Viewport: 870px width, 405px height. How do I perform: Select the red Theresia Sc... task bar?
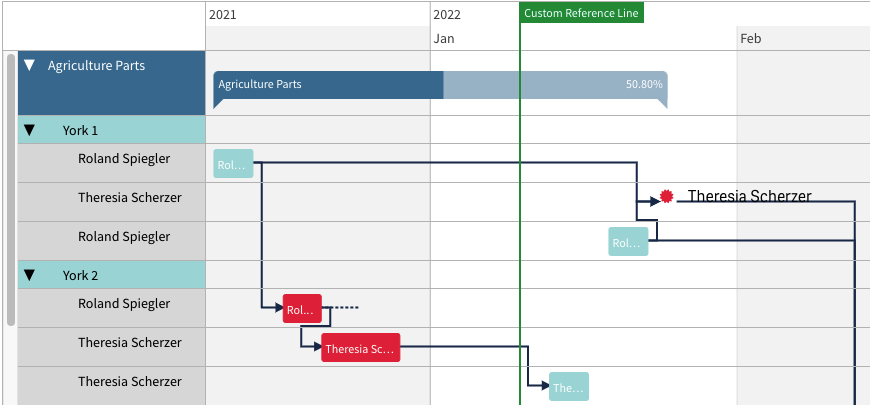point(361,348)
